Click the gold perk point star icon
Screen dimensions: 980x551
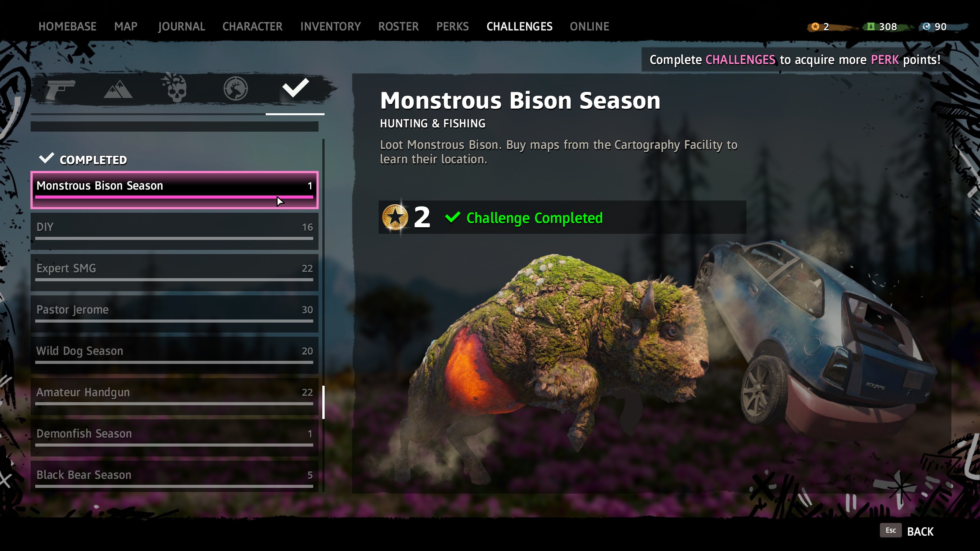point(395,217)
